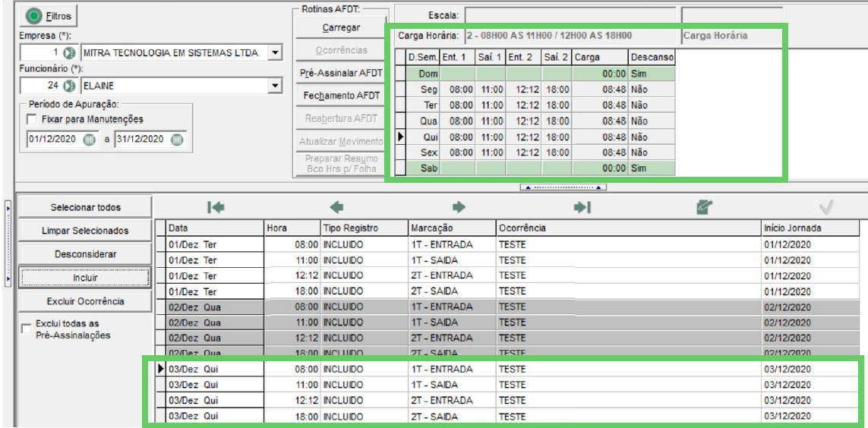Click Carga Horária field 08H00 AS 11H00
868x428 pixels.
pyautogui.click(x=570, y=36)
